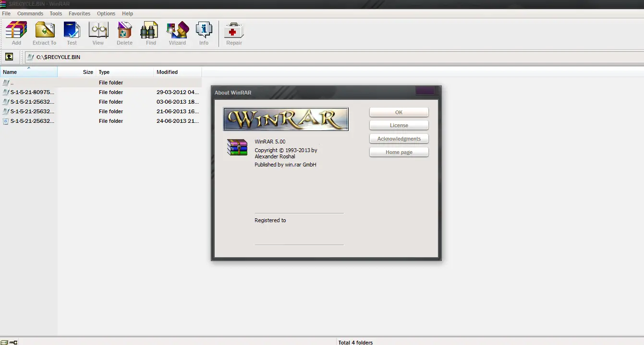The height and width of the screenshot is (345, 644).
Task: Open the Help menu
Action: pyautogui.click(x=127, y=13)
